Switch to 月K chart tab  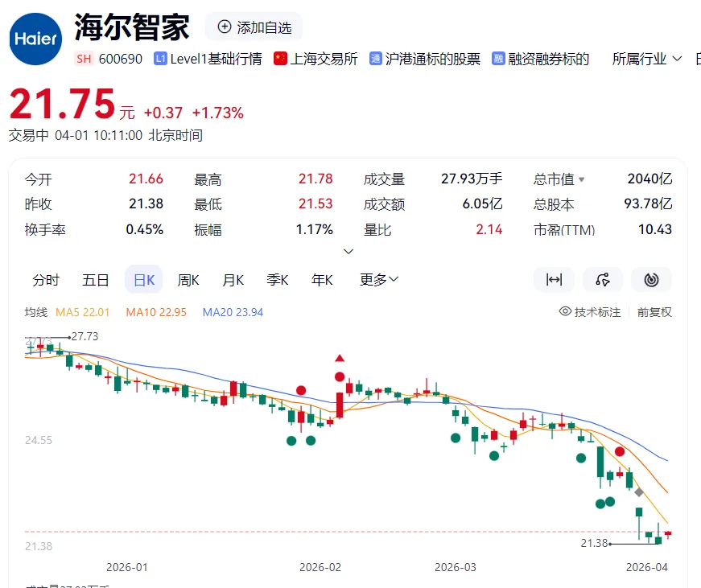pos(233,280)
